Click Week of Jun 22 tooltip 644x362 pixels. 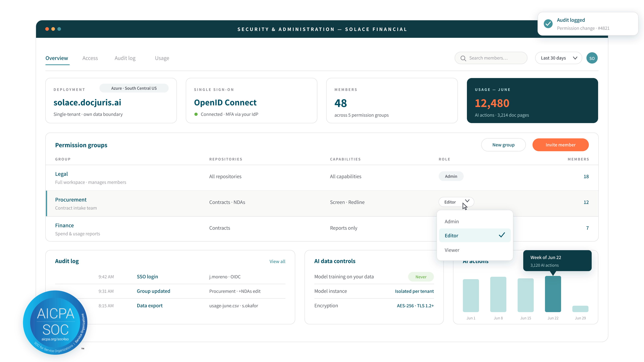click(557, 261)
